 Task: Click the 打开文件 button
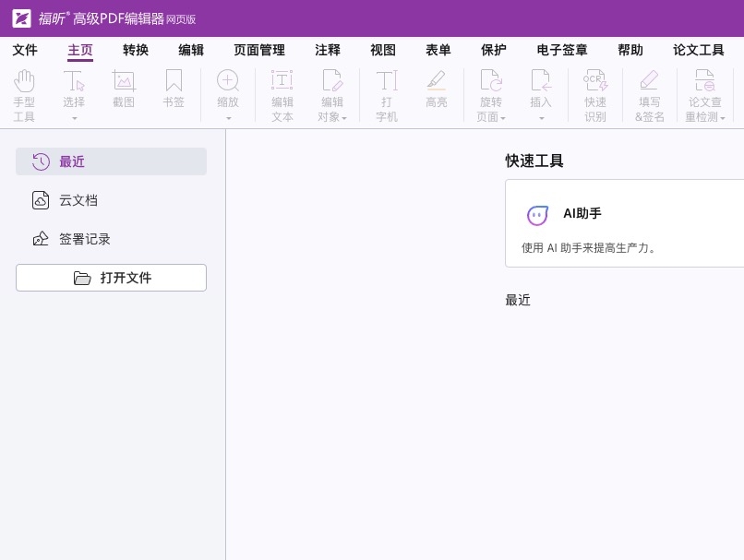111,278
